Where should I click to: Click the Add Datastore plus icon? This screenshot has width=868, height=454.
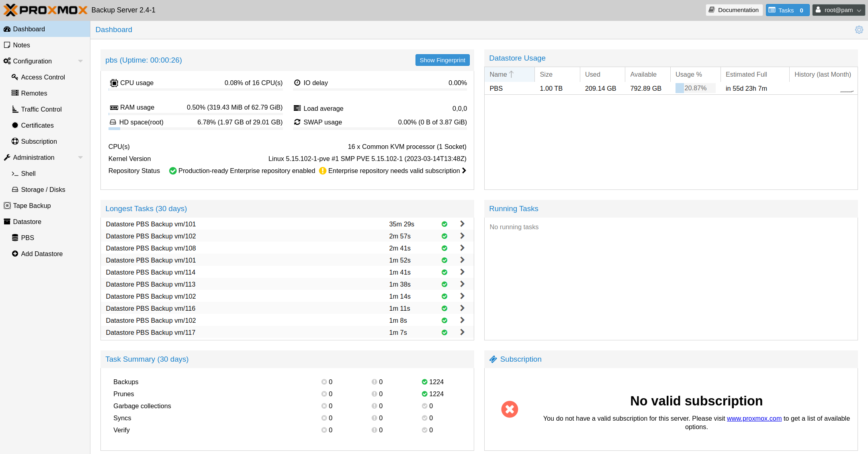click(15, 254)
